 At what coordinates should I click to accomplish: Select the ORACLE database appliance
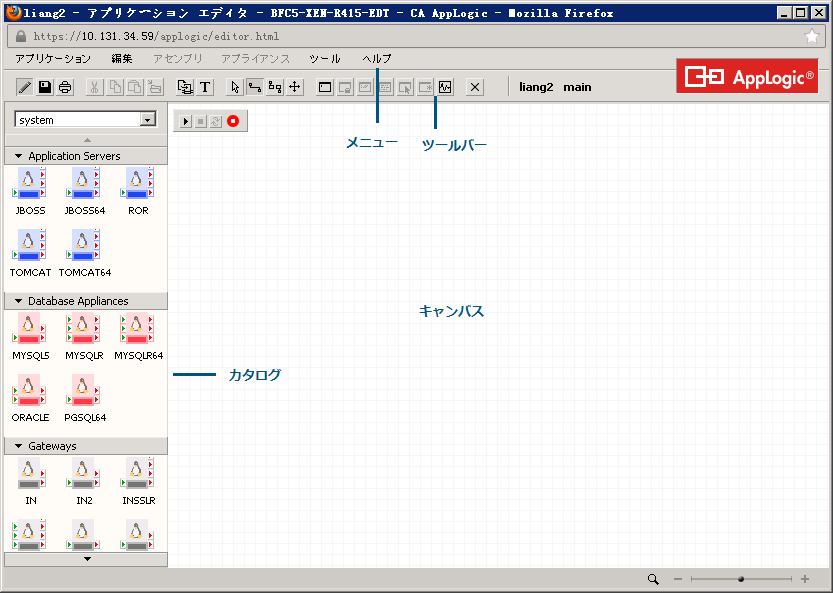pyautogui.click(x=30, y=390)
